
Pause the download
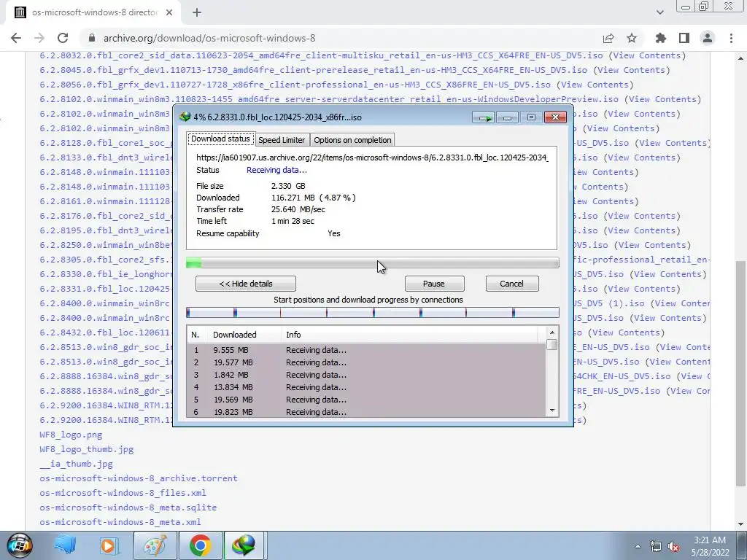point(434,284)
